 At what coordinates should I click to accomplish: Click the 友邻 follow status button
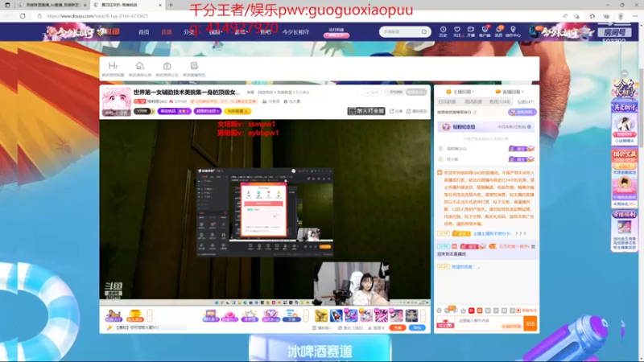(372, 93)
